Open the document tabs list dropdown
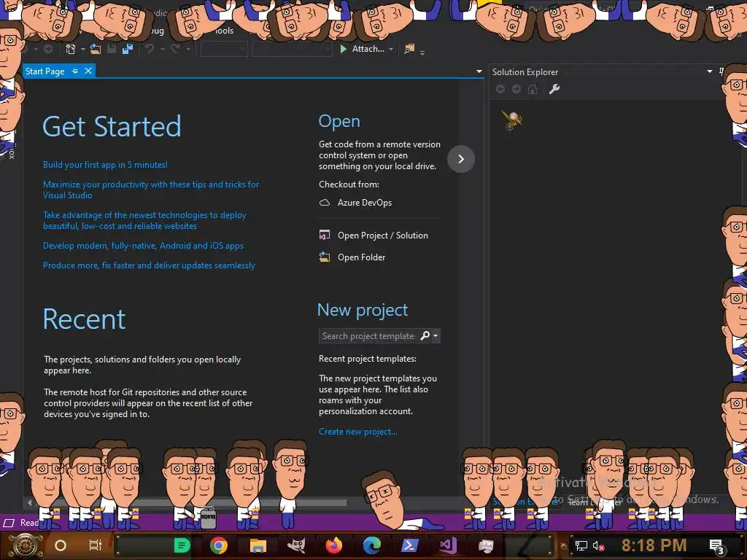The image size is (747, 560). [x=479, y=71]
